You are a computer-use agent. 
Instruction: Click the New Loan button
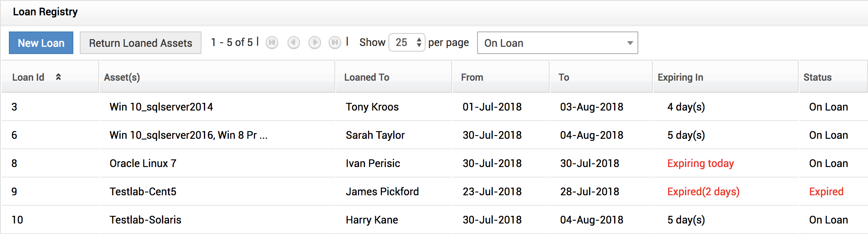coord(41,43)
